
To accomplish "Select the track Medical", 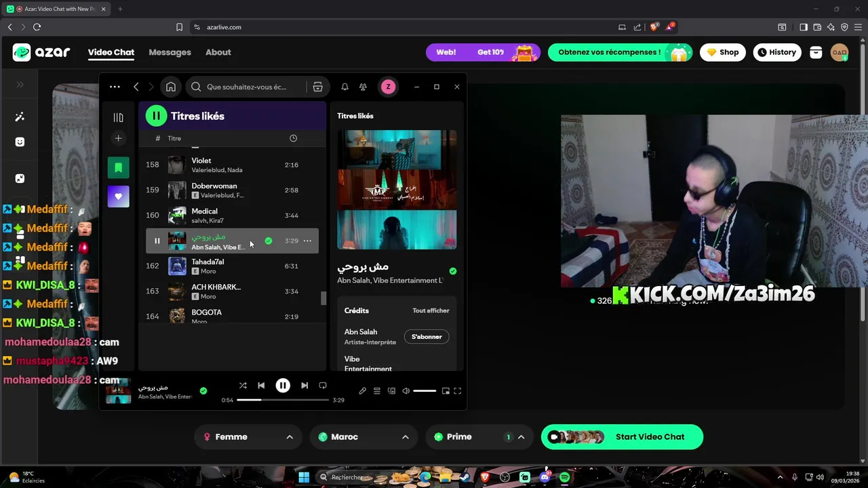I will (x=232, y=216).
